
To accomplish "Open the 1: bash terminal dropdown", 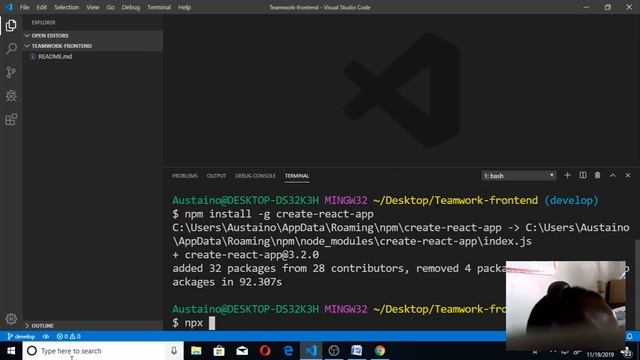I will (519, 176).
